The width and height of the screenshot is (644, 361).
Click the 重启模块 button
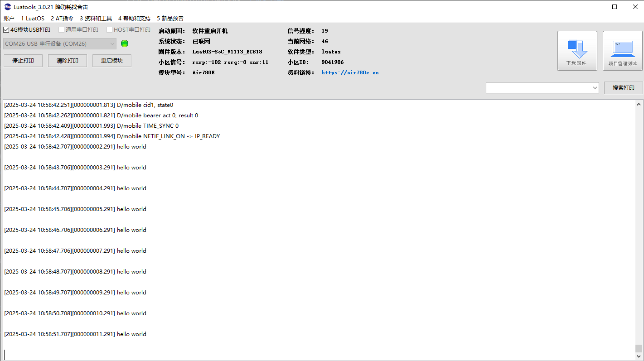coord(112,61)
